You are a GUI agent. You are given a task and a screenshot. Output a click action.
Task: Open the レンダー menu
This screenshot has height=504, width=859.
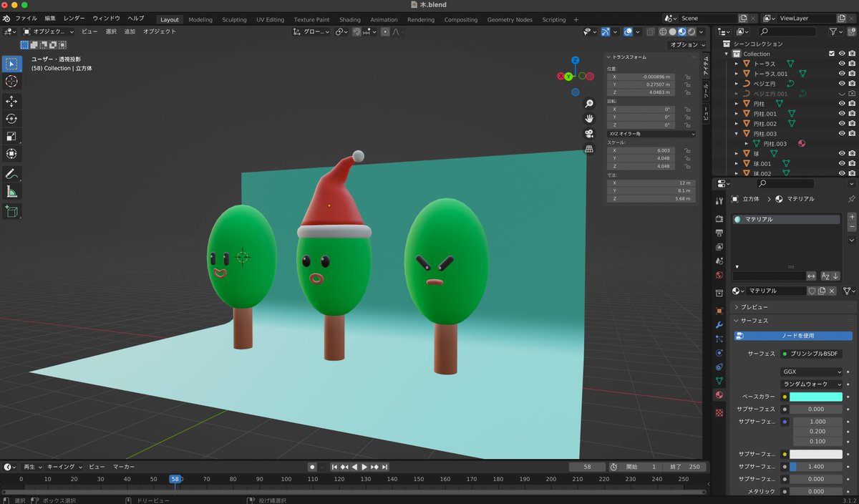point(74,18)
